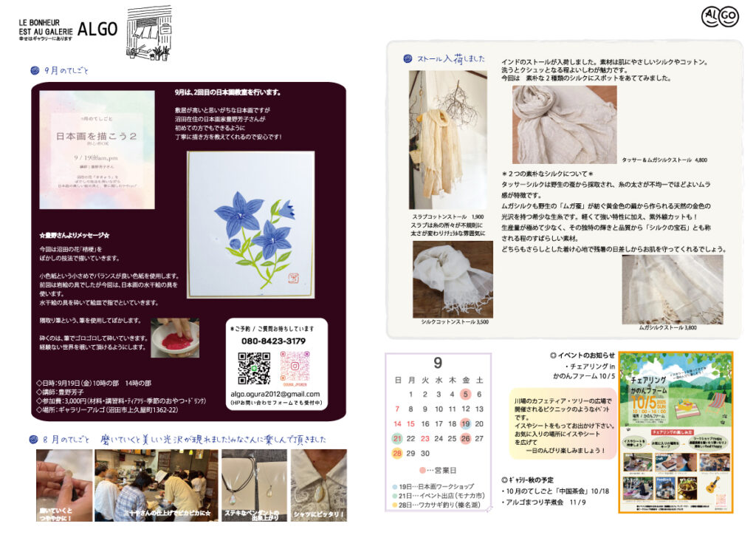Viewport: 756px width, 535px height.
Task: Toggle the yellow dot for 28日 ワカサギ釣り
Action: [396, 503]
